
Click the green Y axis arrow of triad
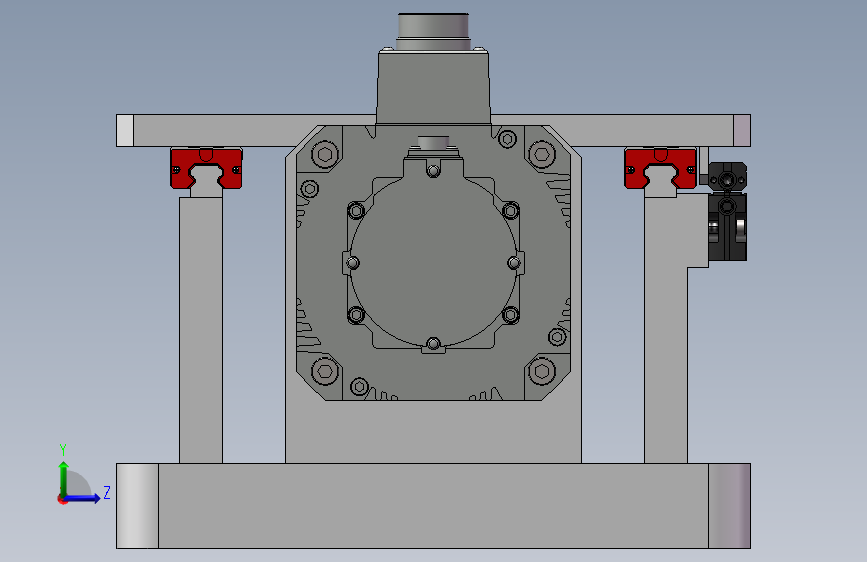pos(64,478)
